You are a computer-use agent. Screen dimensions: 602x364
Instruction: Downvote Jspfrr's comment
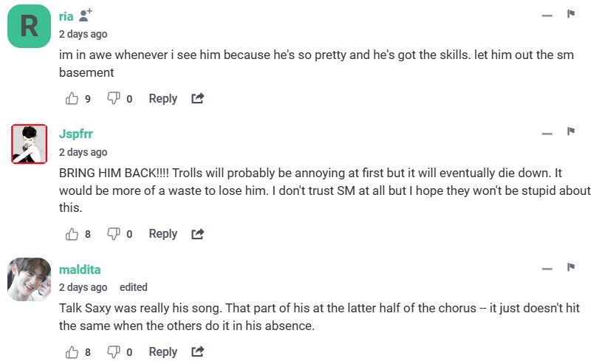(x=114, y=234)
